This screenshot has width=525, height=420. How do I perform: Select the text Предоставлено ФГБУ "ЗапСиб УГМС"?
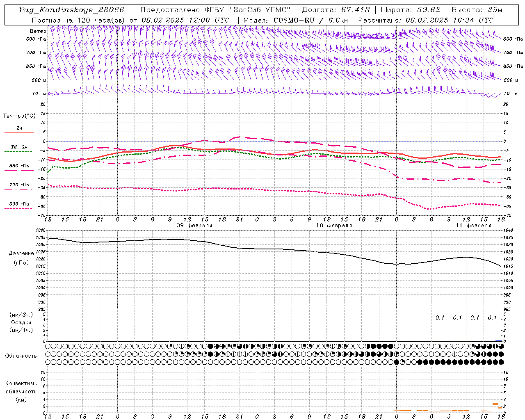[216, 10]
